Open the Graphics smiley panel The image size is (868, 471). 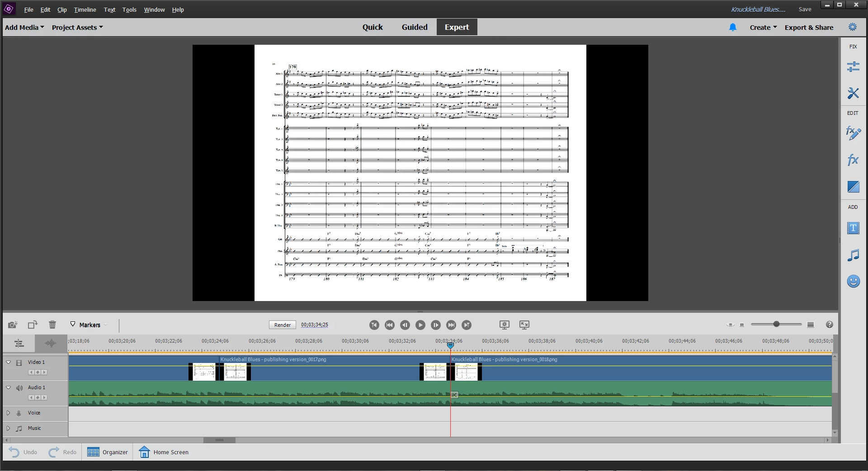(853, 281)
